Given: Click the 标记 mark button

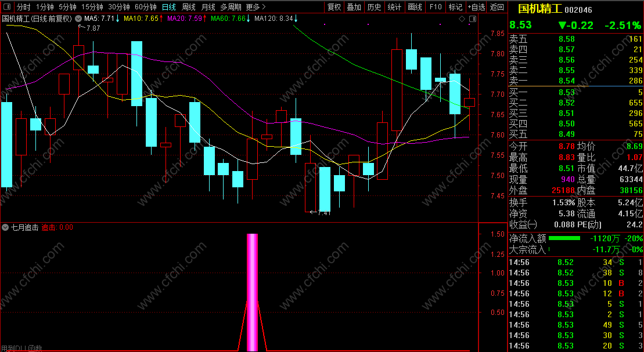Looking at the screenshot, I should (x=455, y=7).
